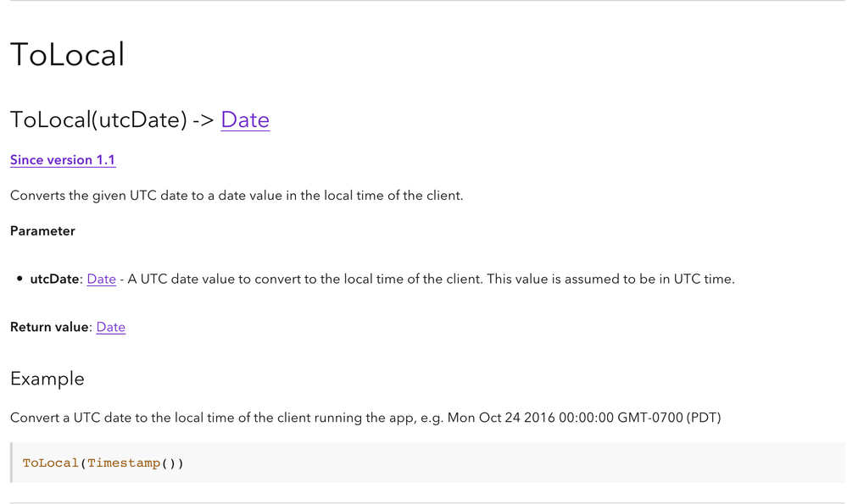Click the ToLocal(utcDate) signature heading text

(x=98, y=119)
